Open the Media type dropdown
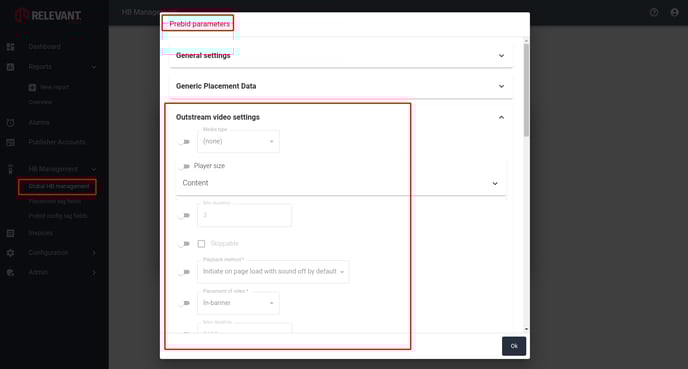The width and height of the screenshot is (688, 369). tap(238, 141)
